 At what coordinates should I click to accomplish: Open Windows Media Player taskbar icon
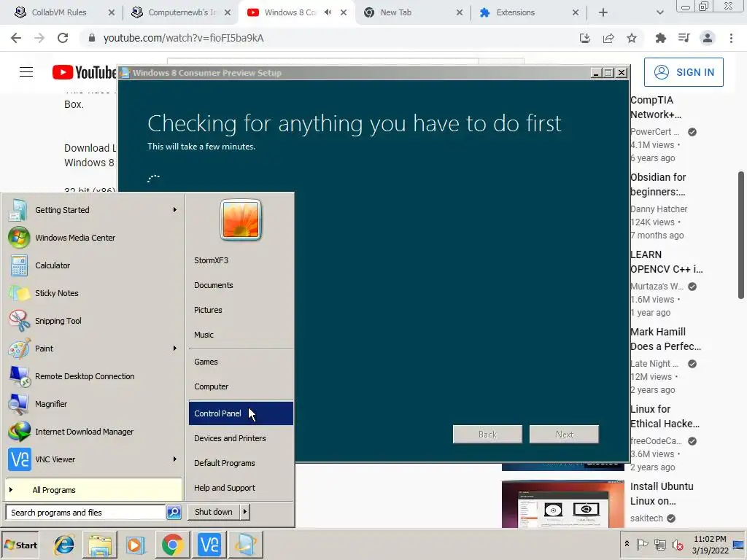pos(136,545)
